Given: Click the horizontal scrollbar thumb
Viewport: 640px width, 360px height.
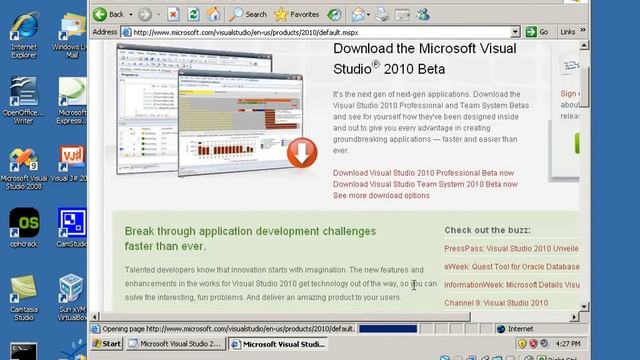Looking at the screenshot, I should pyautogui.click(x=285, y=317).
